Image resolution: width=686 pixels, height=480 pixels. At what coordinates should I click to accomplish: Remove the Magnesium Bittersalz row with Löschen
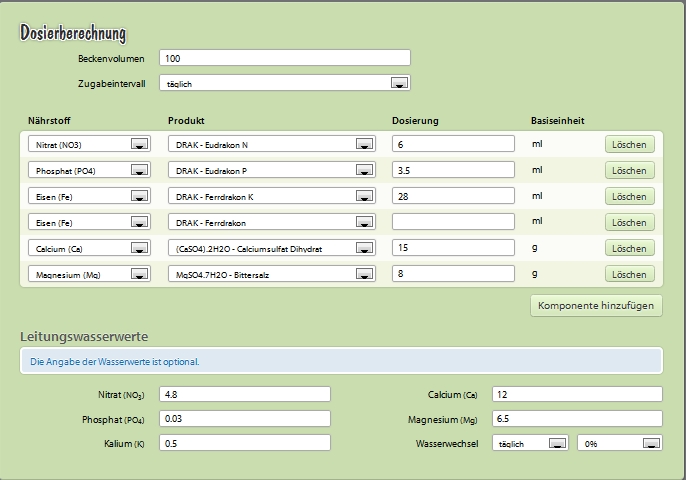coord(630,274)
